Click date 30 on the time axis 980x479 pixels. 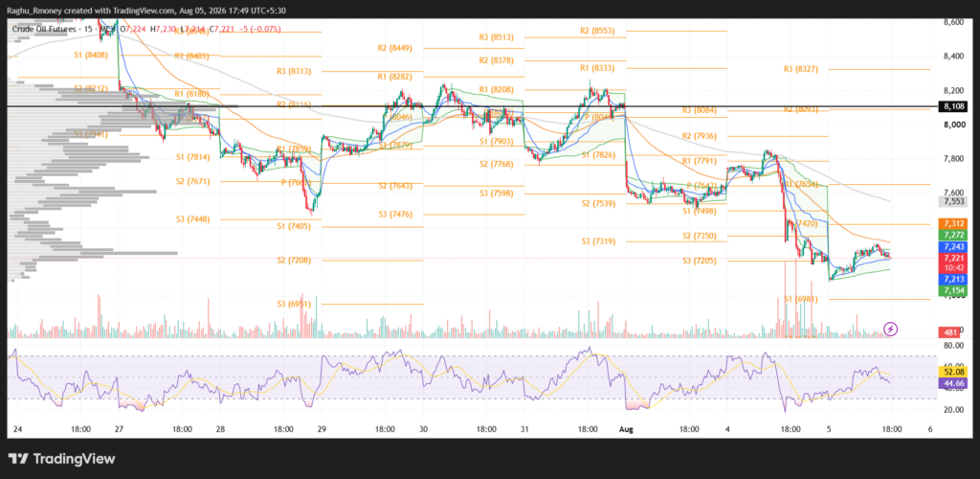[423, 429]
